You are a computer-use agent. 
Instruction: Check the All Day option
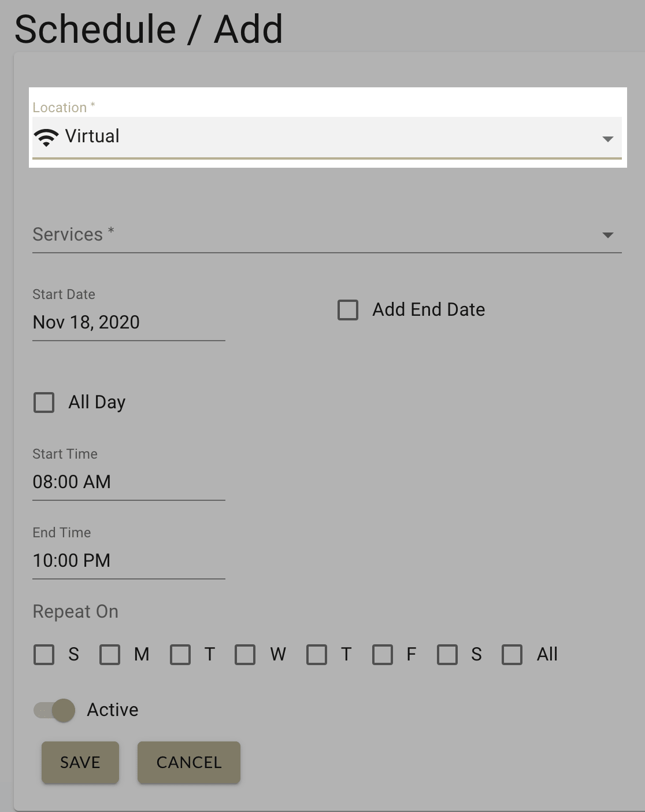(x=44, y=403)
